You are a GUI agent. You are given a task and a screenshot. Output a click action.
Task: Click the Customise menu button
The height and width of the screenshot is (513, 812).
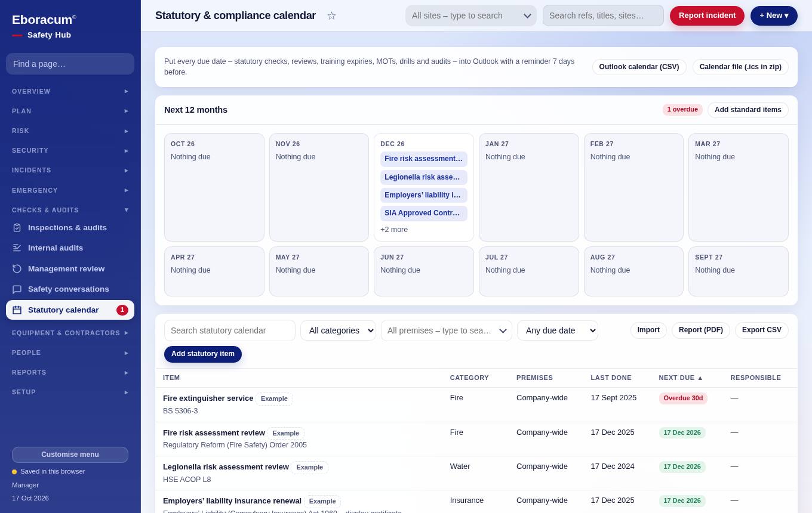[x=70, y=455]
